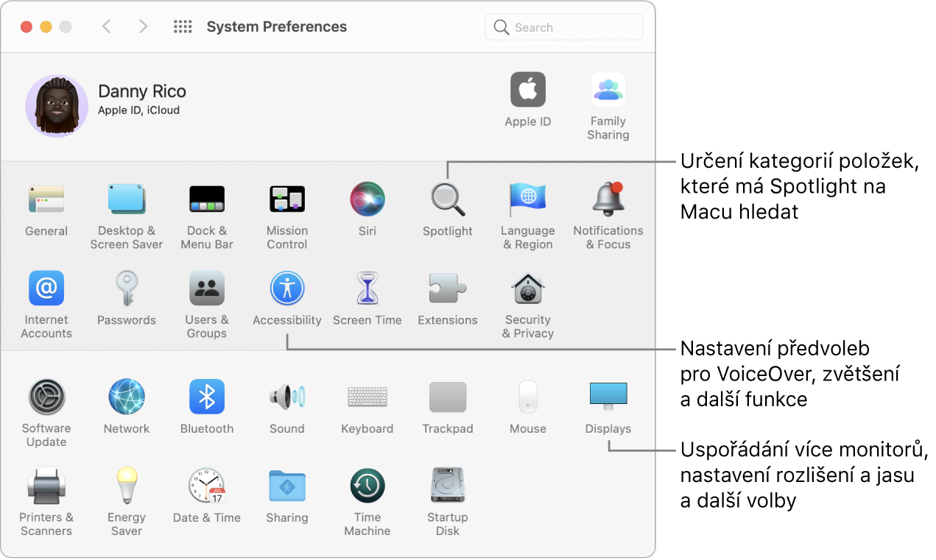
Task: Open Time Machine preferences
Action: (367, 486)
